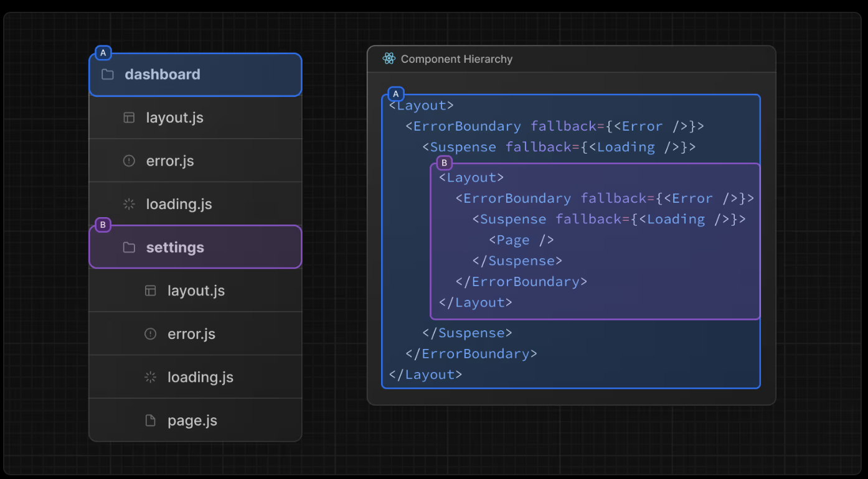This screenshot has width=868, height=479.
Task: Select the blue A badge above dashboard
Action: [x=103, y=53]
